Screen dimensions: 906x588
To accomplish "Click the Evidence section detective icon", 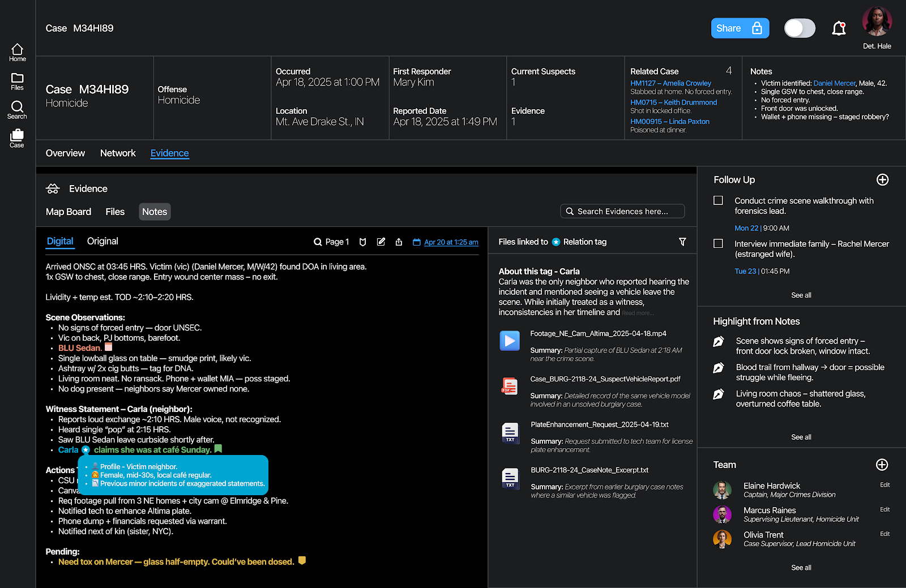I will click(x=53, y=188).
